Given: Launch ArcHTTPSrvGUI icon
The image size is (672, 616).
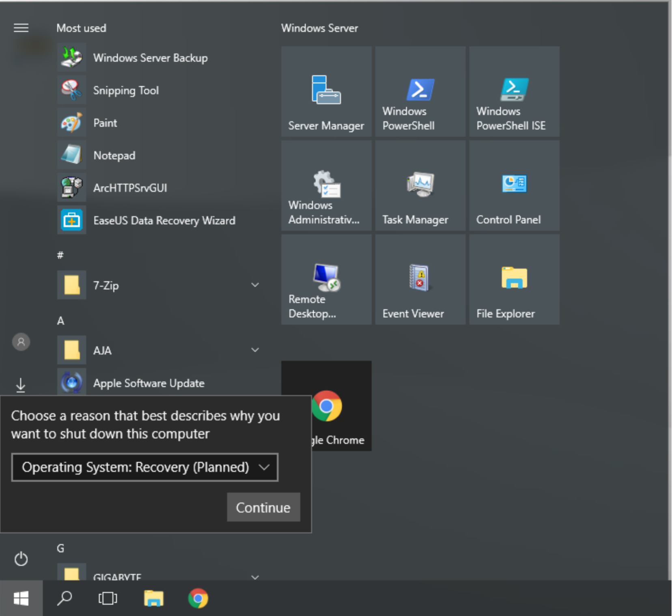Looking at the screenshot, I should pos(71,187).
